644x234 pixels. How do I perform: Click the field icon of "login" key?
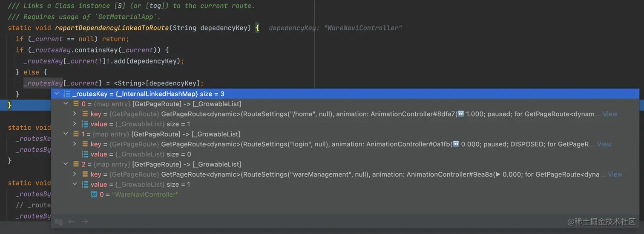84,144
